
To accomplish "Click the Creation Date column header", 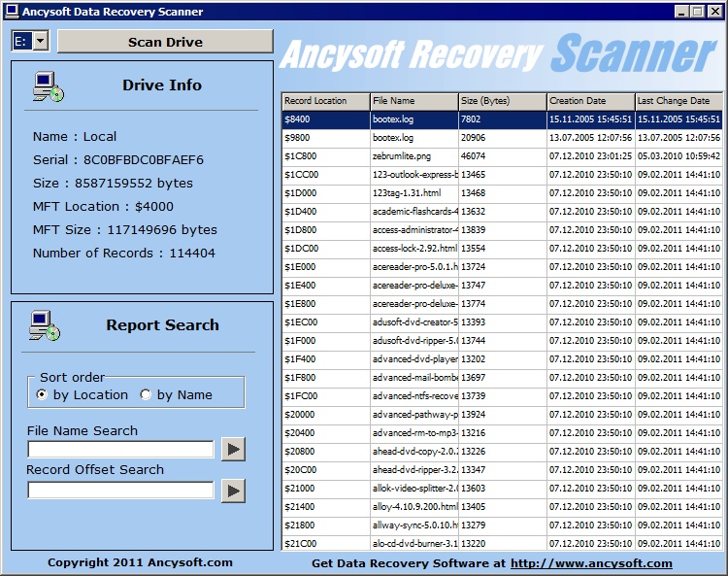I will 590,101.
